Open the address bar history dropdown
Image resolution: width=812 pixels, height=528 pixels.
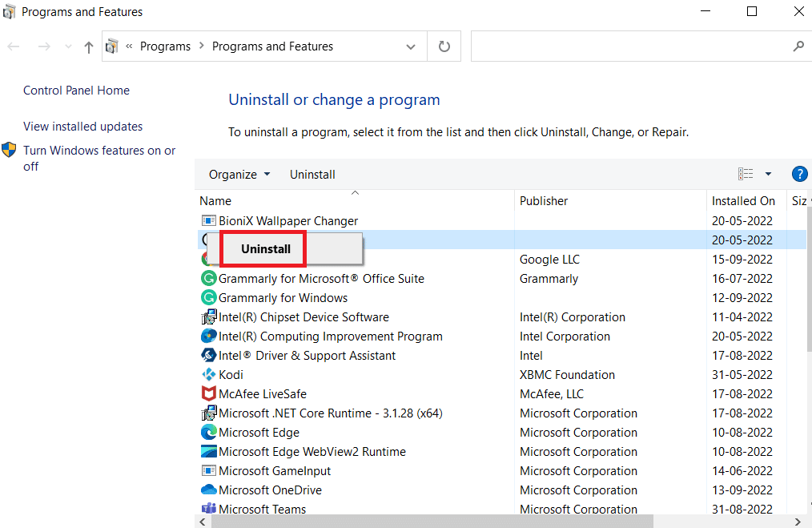pos(411,46)
